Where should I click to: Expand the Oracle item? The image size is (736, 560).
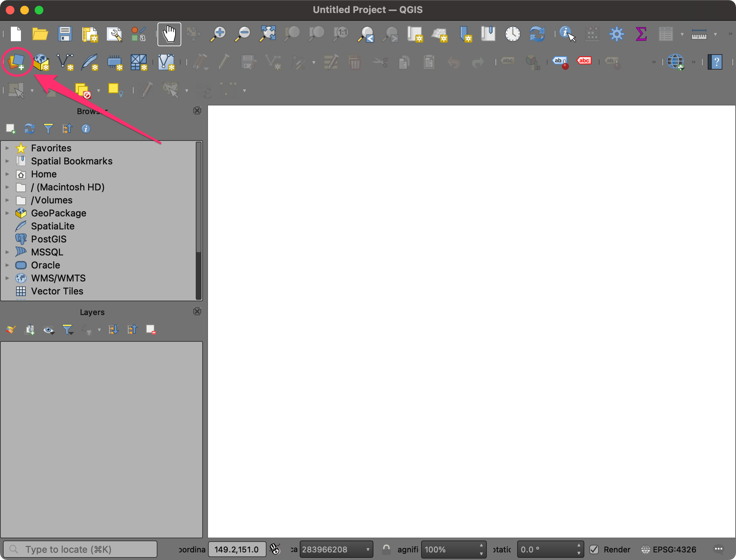click(x=7, y=265)
